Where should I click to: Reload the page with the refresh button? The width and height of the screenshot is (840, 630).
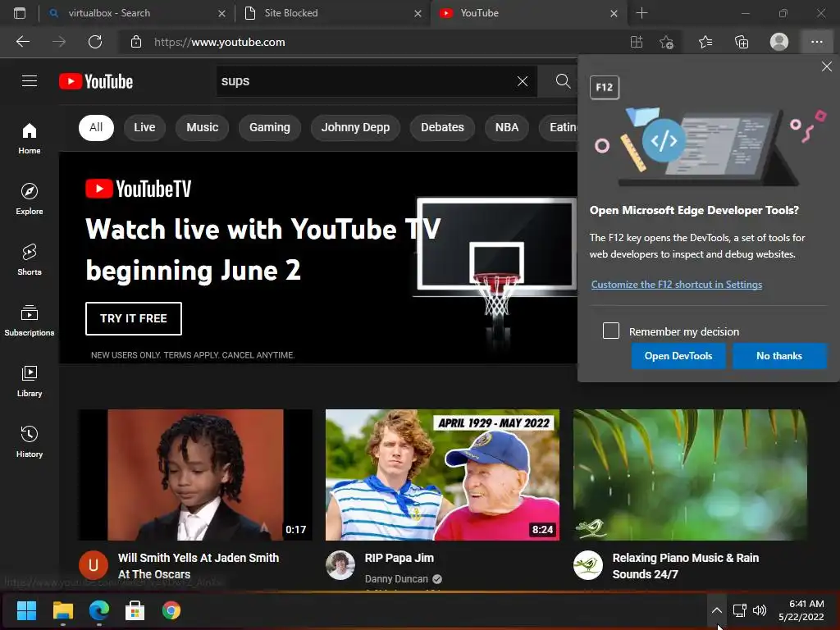point(95,42)
